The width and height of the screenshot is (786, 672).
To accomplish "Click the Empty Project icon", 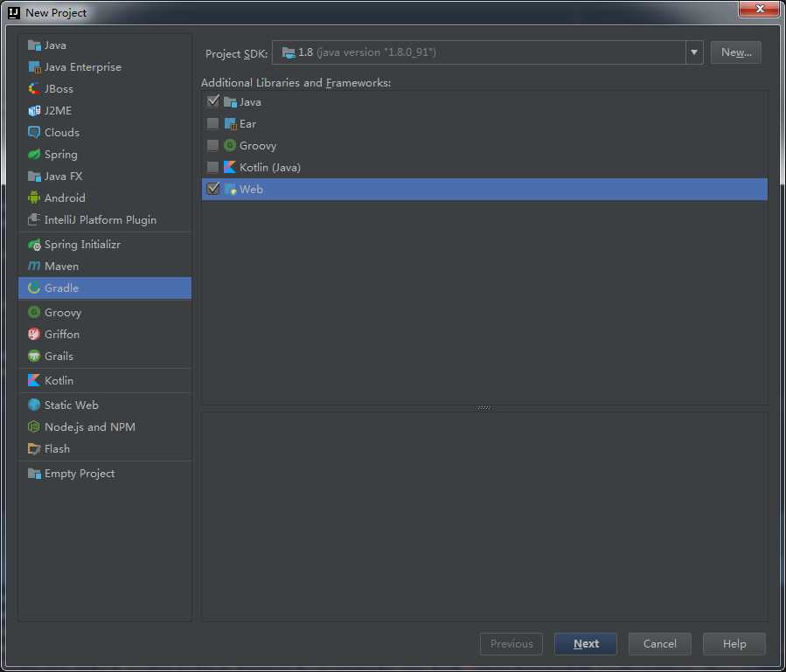I will [34, 474].
